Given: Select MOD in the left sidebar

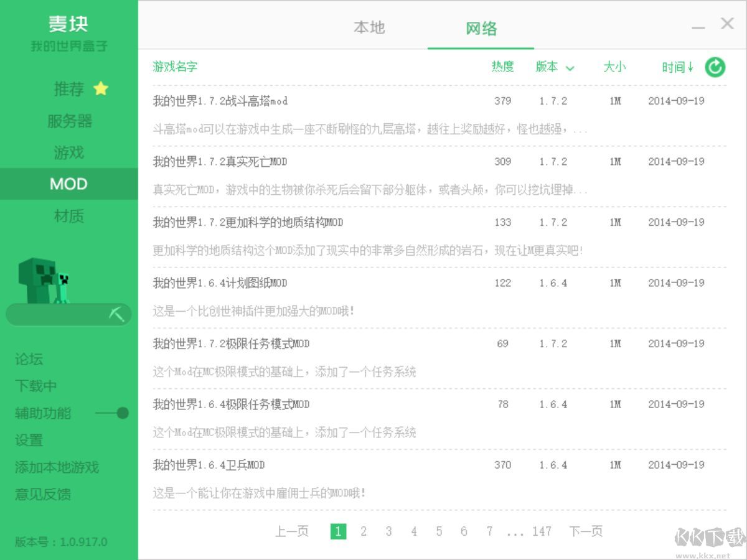Looking at the screenshot, I should [x=68, y=184].
